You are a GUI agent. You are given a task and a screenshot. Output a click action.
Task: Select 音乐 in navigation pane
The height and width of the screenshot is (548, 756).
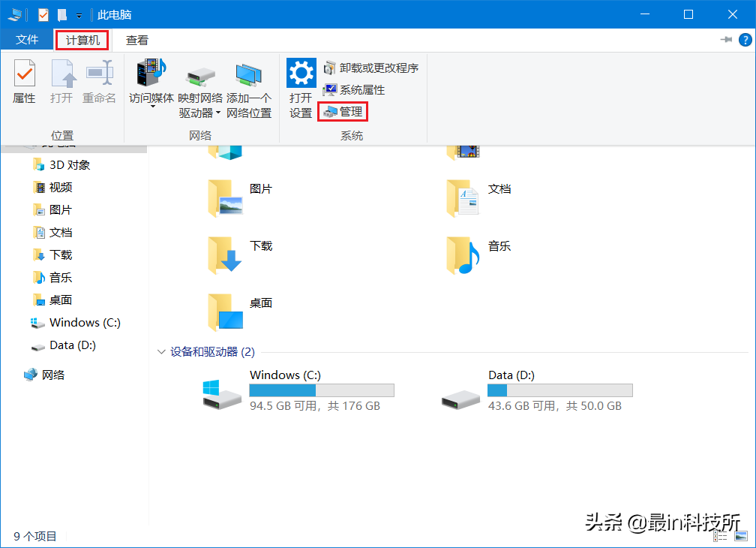[x=52, y=277]
